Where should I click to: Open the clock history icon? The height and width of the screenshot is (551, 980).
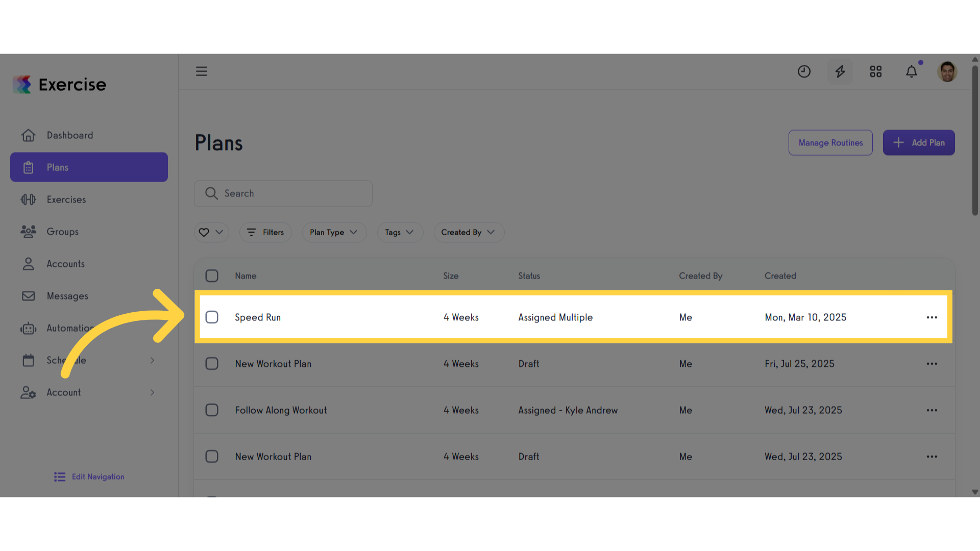pos(804,71)
